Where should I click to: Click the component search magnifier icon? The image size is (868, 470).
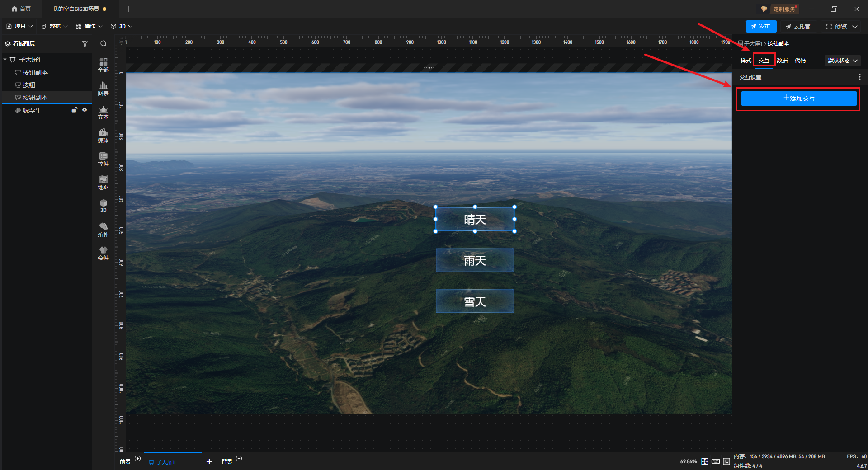coord(104,44)
